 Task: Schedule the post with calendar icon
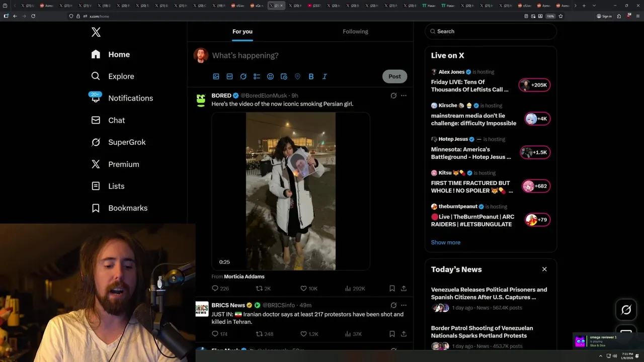coord(284,76)
